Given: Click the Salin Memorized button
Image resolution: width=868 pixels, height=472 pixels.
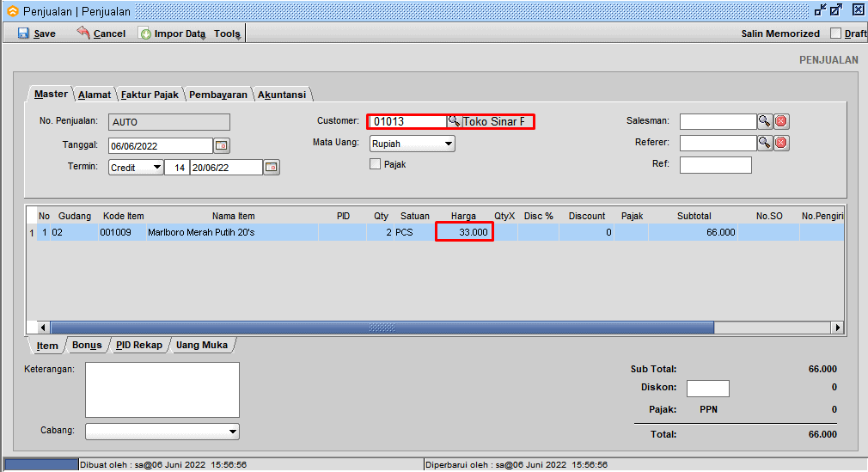Looking at the screenshot, I should click(780, 34).
